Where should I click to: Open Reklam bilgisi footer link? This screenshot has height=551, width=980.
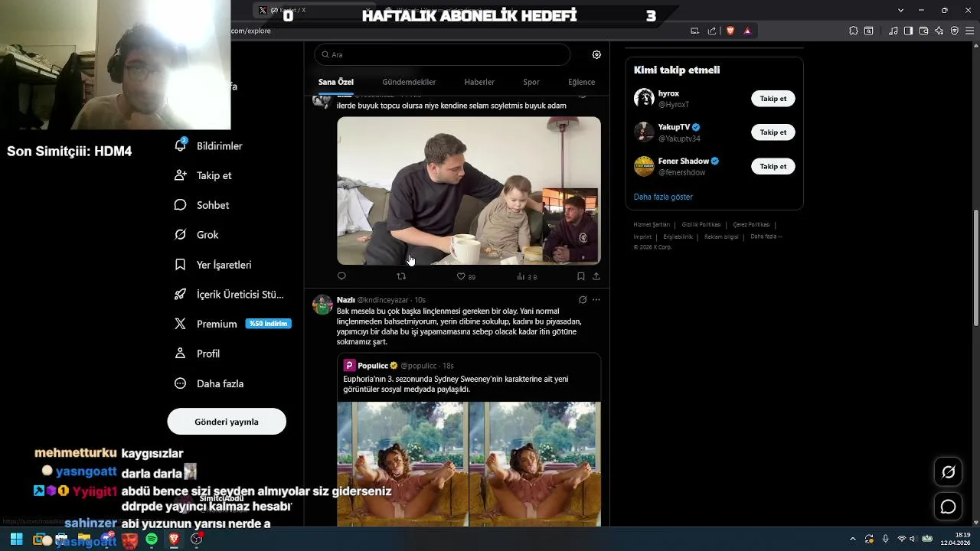pyautogui.click(x=721, y=237)
